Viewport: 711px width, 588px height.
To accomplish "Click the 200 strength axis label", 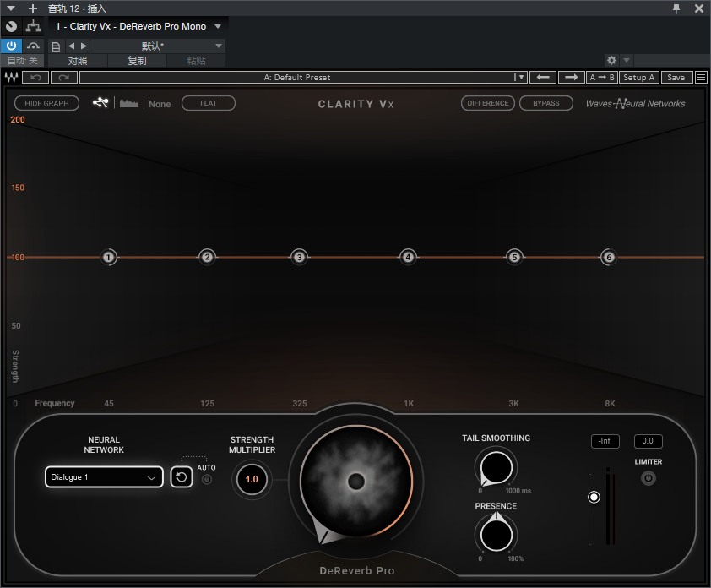I will point(18,120).
